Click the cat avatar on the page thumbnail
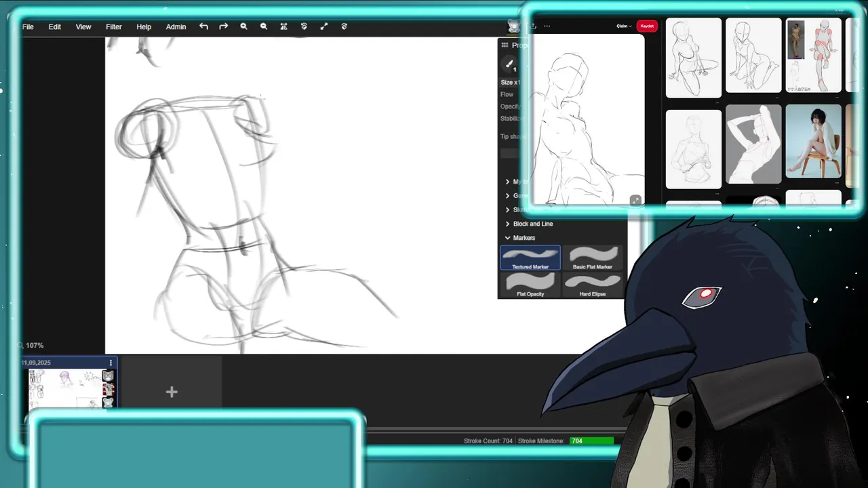 point(108,376)
